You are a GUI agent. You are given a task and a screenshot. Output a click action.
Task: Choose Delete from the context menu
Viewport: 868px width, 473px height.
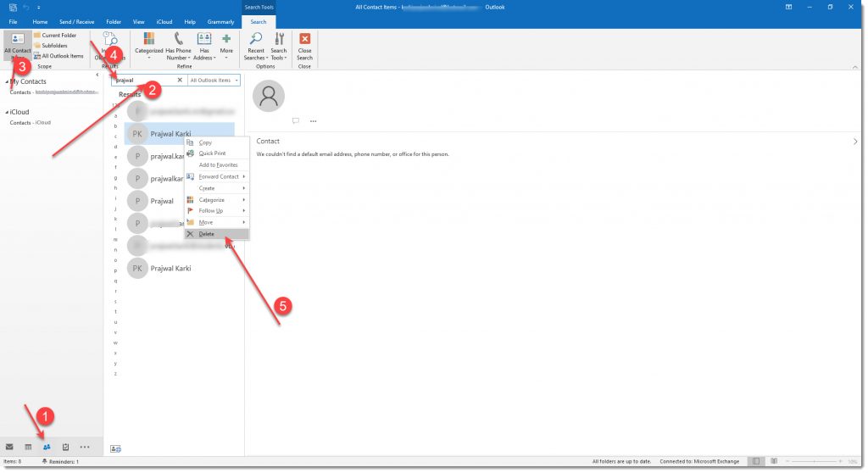[x=216, y=234]
